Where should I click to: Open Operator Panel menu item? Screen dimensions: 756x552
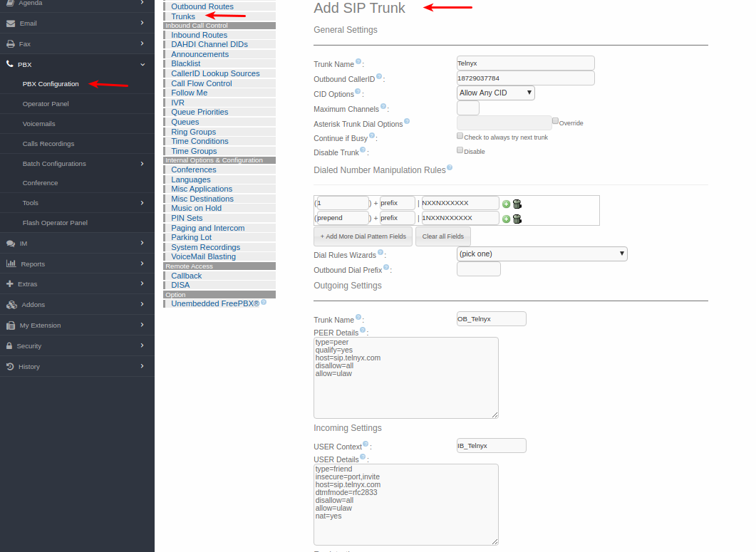[46, 104]
